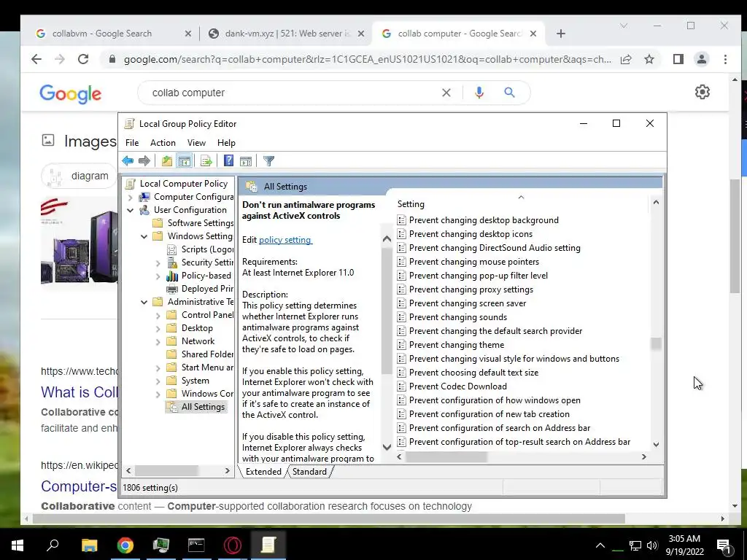Expand System folder tree node
Viewport: 747px width, 560px height.
click(x=158, y=381)
